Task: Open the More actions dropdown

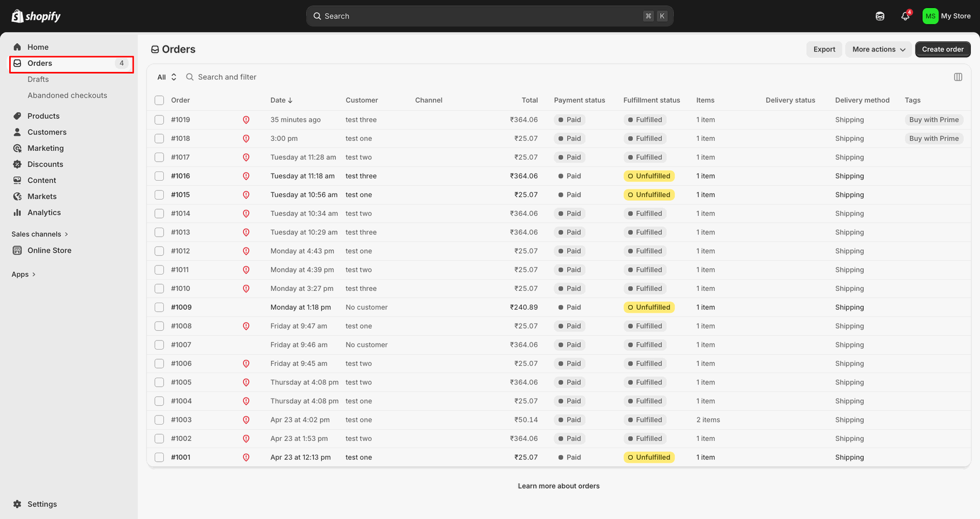Action: point(878,50)
